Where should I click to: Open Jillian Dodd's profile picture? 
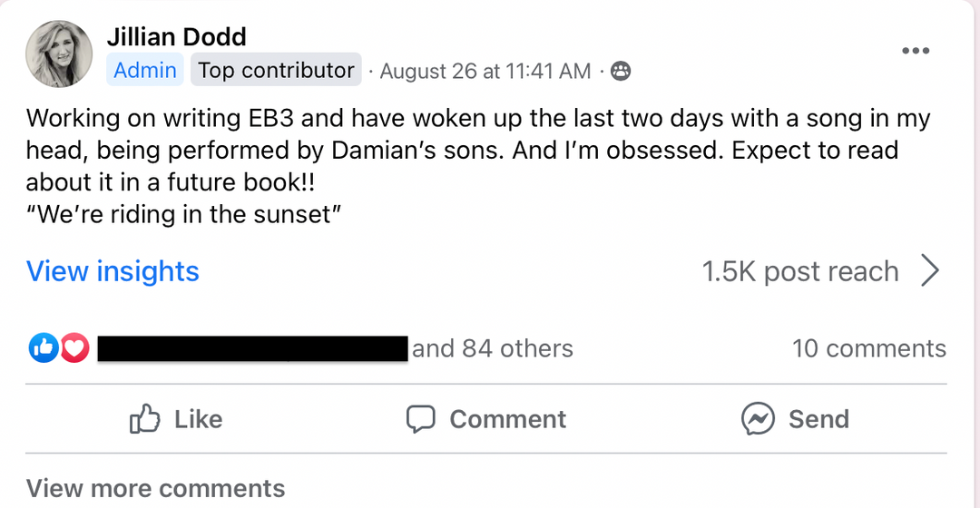[59, 54]
